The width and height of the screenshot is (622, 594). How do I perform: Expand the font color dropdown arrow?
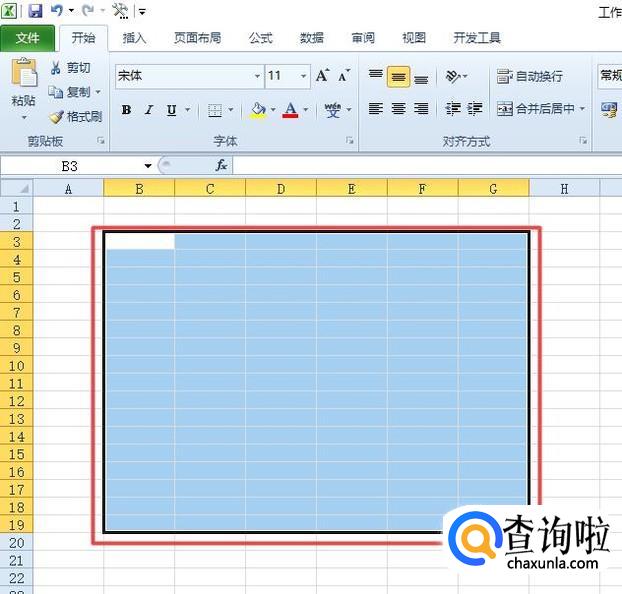pos(306,110)
